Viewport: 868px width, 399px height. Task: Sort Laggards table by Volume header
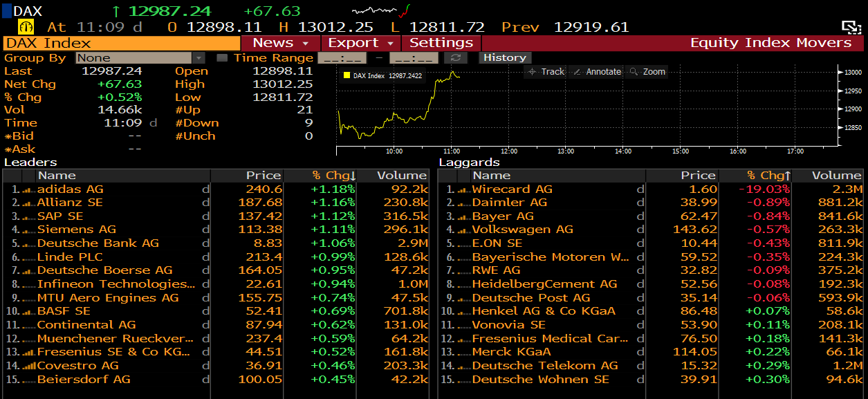pyautogui.click(x=828, y=176)
